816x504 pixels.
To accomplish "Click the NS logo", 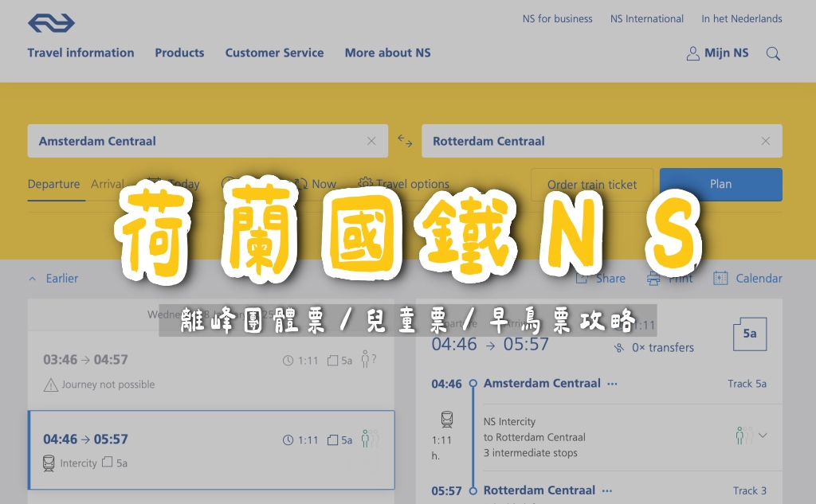I will click(x=51, y=23).
